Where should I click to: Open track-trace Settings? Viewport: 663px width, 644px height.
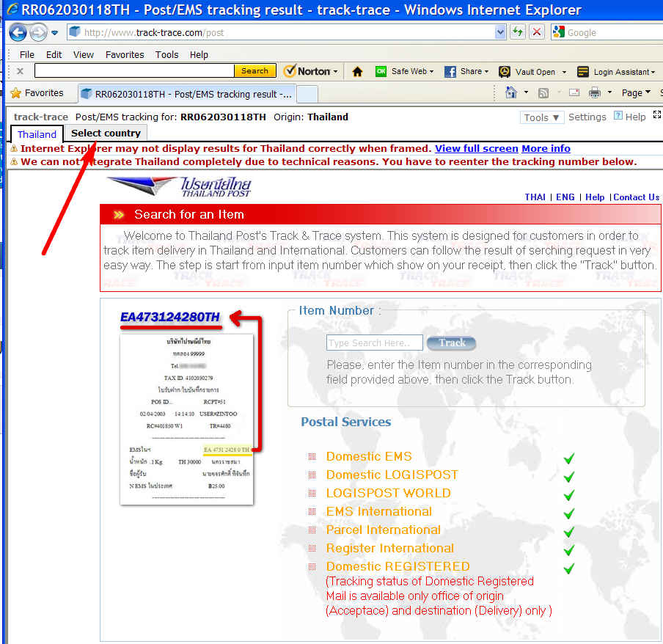click(x=587, y=117)
